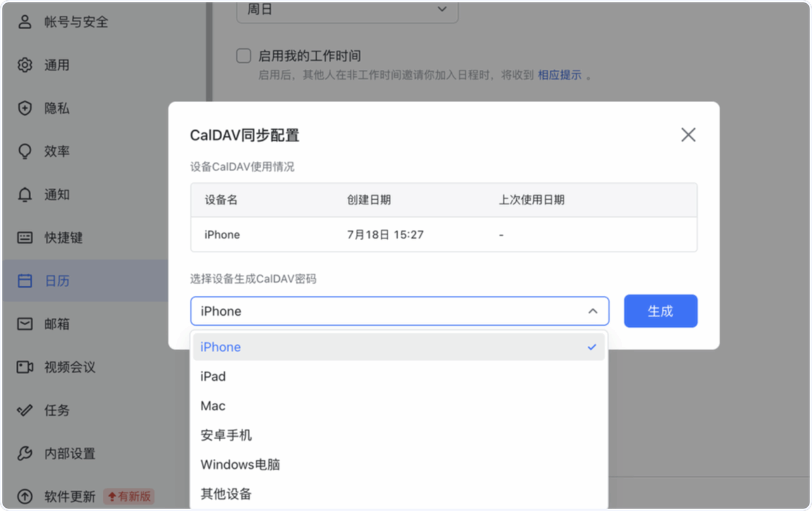
Task: Collapse the device selection dropdown chevron
Action: pos(593,311)
